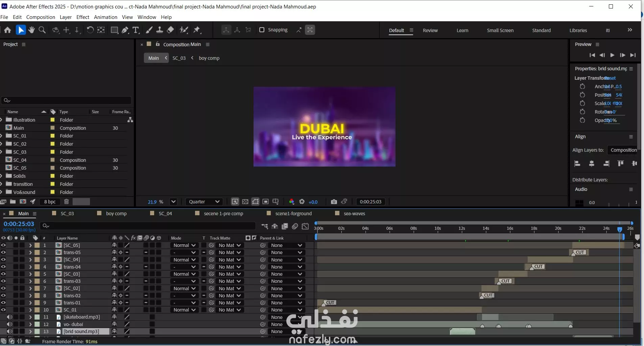Mute the [brid sound.mp3] audio layer
The width and height of the screenshot is (644, 346).
coord(9,331)
